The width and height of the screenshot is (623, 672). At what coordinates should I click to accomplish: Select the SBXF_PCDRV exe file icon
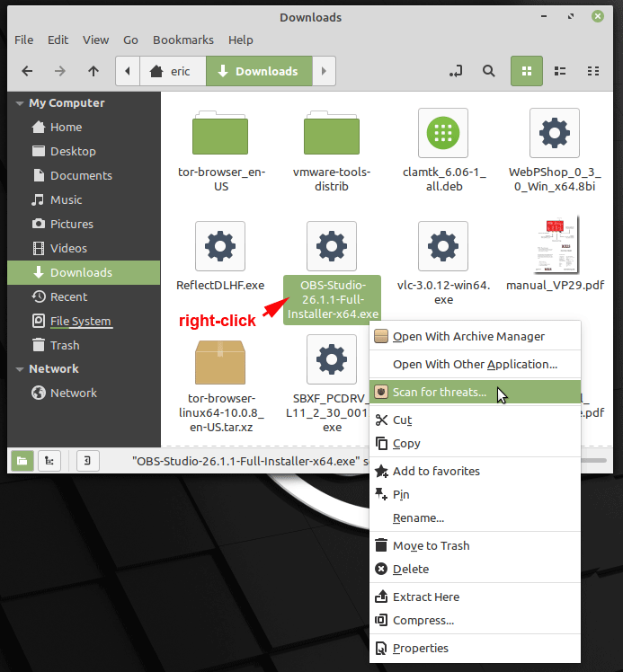pos(332,359)
